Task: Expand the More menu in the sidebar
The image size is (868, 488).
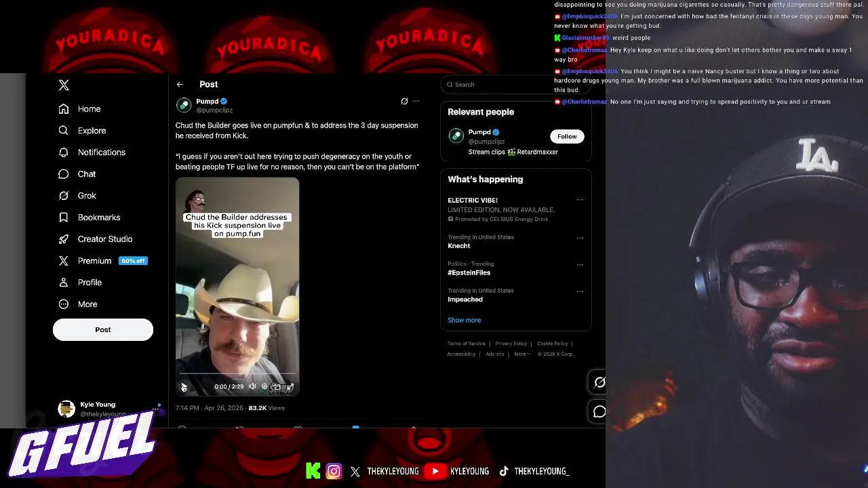Action: tap(78, 304)
